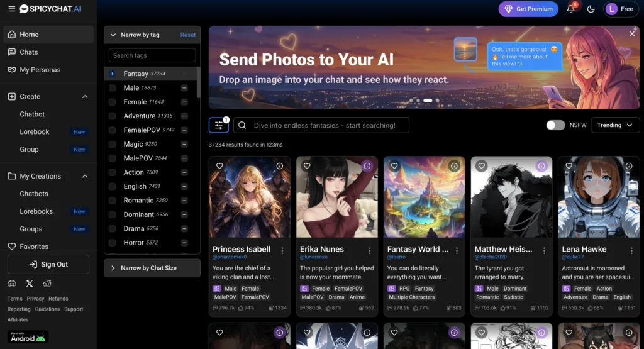Click the notifications bell icon
The height and width of the screenshot is (349, 644).
570,9
